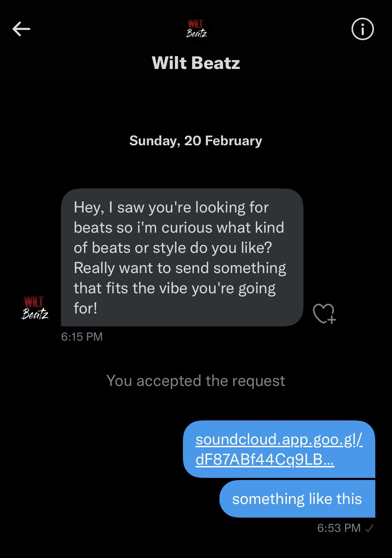
Task: Click the "beats so i'm curious what kind" line
Action: (x=179, y=228)
